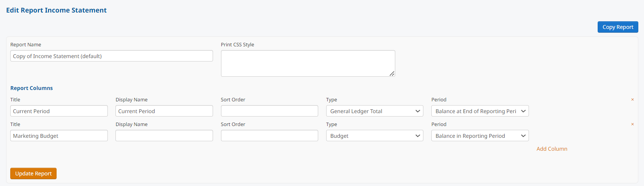This screenshot has height=186, width=644.
Task: Select the Current Period title field
Action: (59, 111)
